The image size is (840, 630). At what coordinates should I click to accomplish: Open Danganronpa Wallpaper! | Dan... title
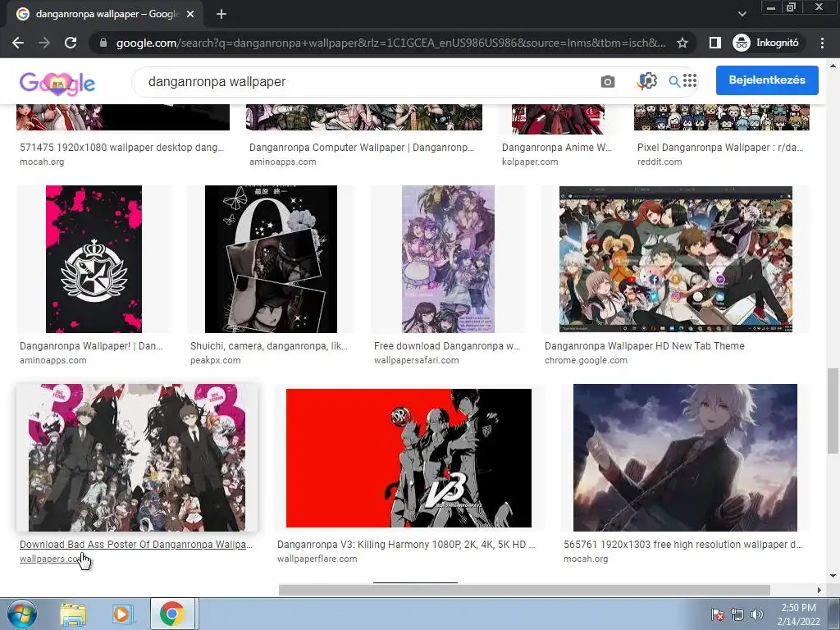click(x=91, y=346)
